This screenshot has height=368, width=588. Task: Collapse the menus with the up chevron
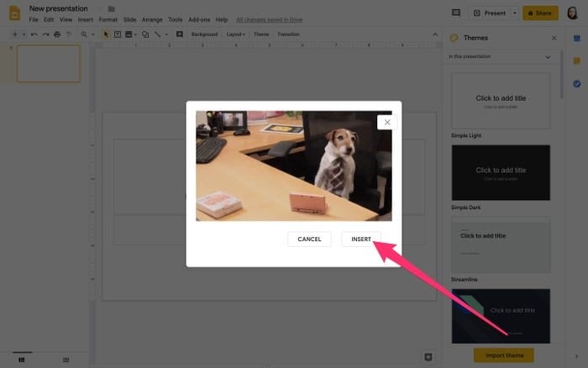pyautogui.click(x=435, y=34)
